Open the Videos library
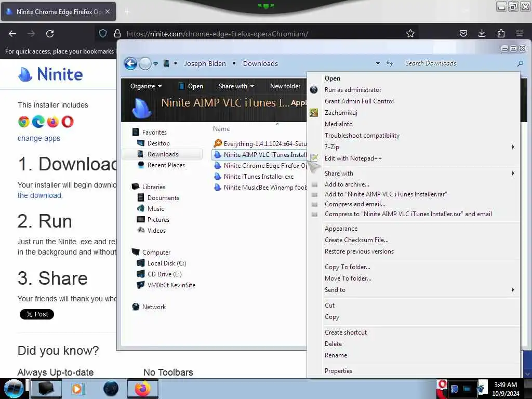 pyautogui.click(x=156, y=230)
